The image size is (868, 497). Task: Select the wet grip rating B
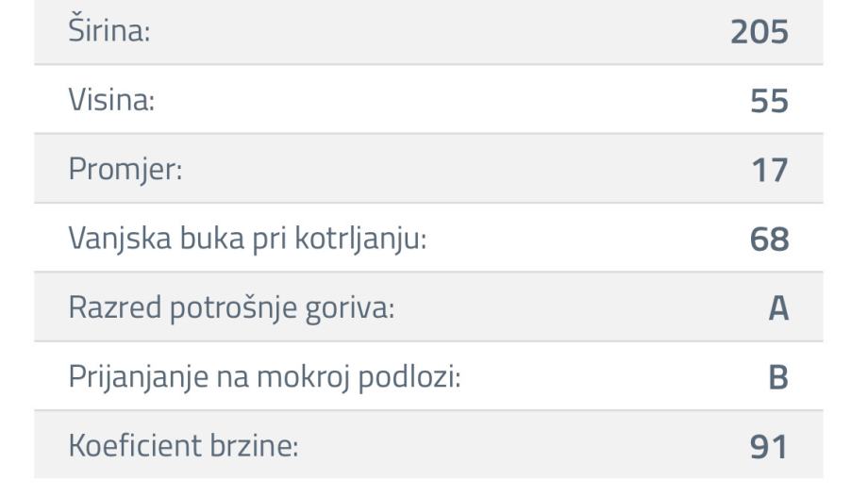pyautogui.click(x=777, y=376)
